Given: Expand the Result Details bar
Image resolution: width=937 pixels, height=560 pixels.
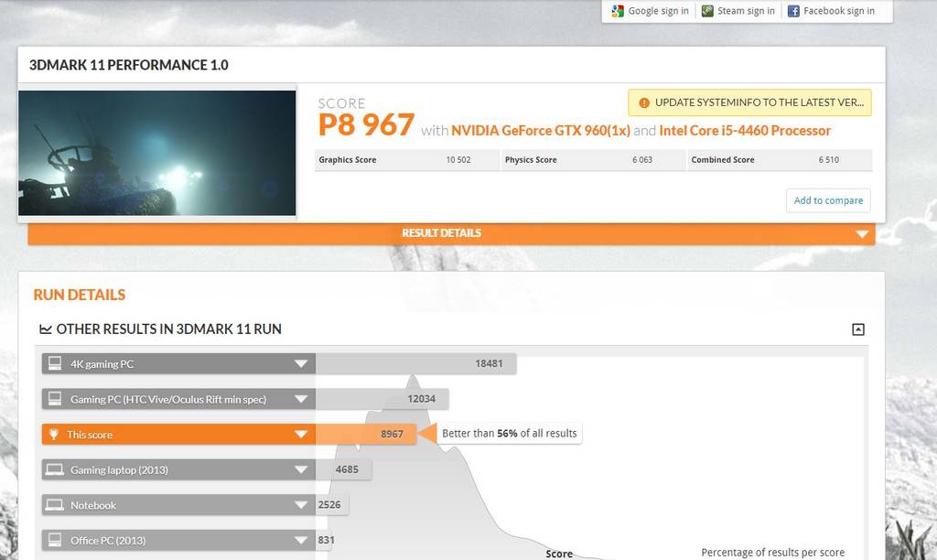Looking at the screenshot, I should [x=451, y=233].
